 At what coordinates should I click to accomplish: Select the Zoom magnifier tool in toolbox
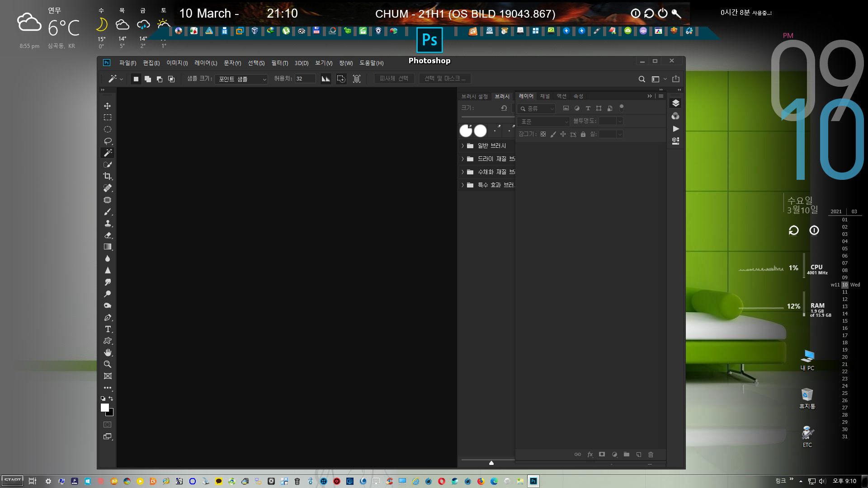[108, 364]
